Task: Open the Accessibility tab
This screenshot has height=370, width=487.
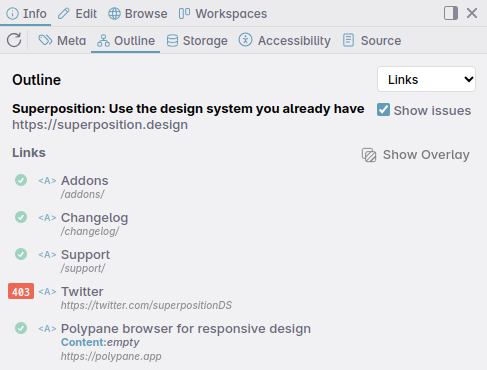Action: pos(285,41)
